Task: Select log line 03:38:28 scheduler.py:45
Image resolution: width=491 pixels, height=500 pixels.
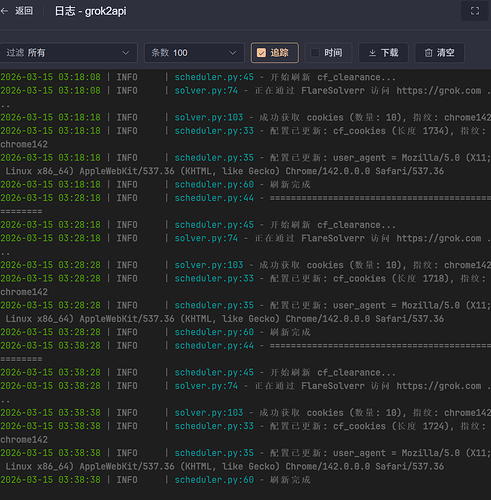Action: [x=198, y=372]
